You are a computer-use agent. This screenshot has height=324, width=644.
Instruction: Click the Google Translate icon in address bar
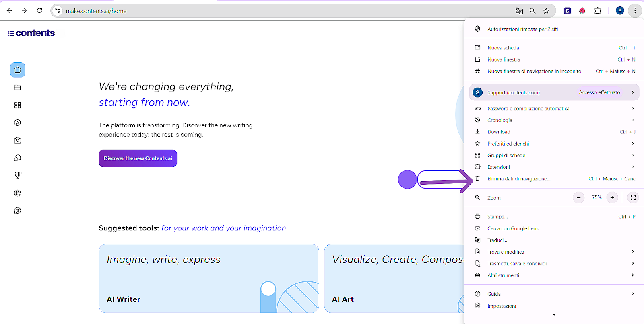click(519, 11)
